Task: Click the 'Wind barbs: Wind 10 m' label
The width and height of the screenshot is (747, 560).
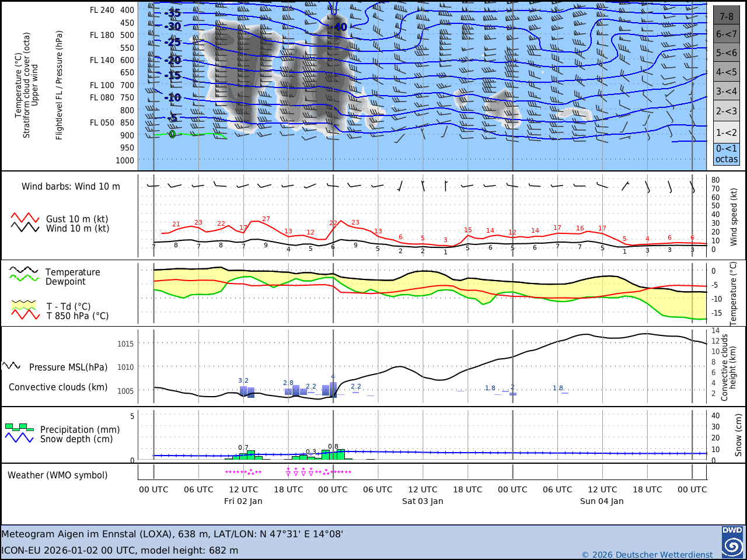Action: tap(71, 187)
